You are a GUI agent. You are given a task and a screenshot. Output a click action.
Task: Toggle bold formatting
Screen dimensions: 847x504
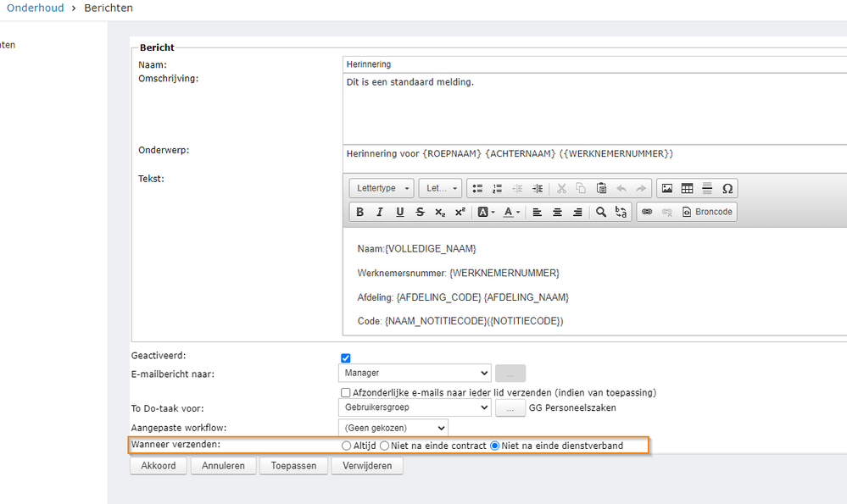pos(359,212)
